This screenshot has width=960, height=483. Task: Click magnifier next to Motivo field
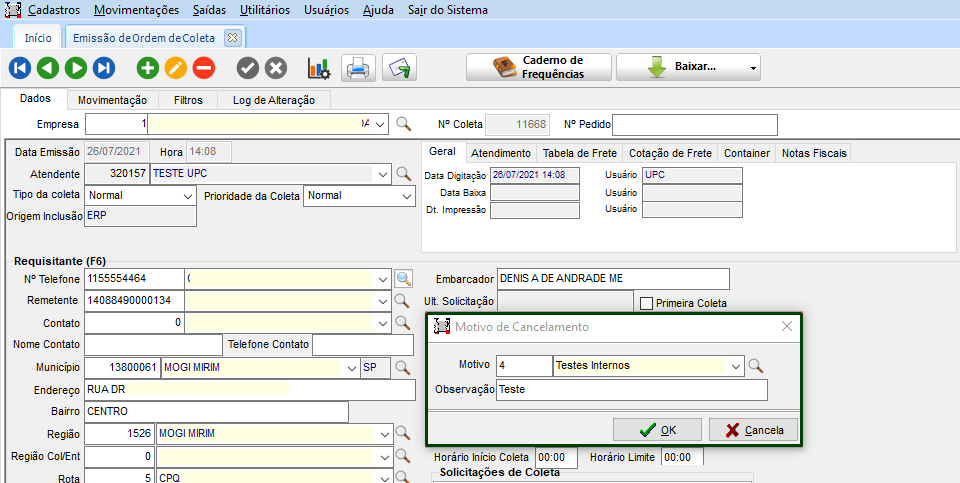tap(757, 366)
